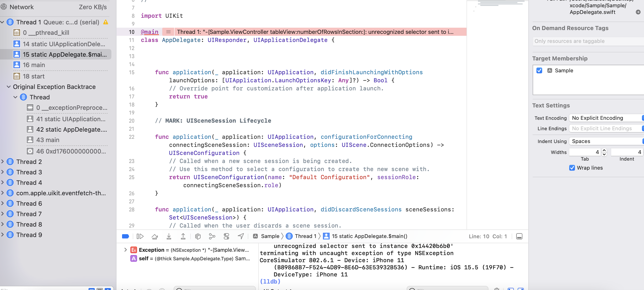Click the Sample app icon in jump bar
Screen dimensions: 644x290
click(255, 236)
